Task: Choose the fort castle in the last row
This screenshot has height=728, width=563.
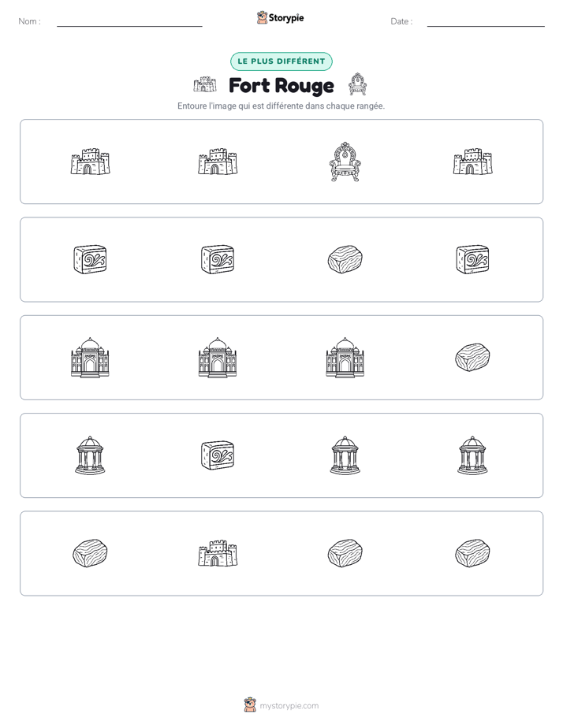Action: click(x=218, y=553)
